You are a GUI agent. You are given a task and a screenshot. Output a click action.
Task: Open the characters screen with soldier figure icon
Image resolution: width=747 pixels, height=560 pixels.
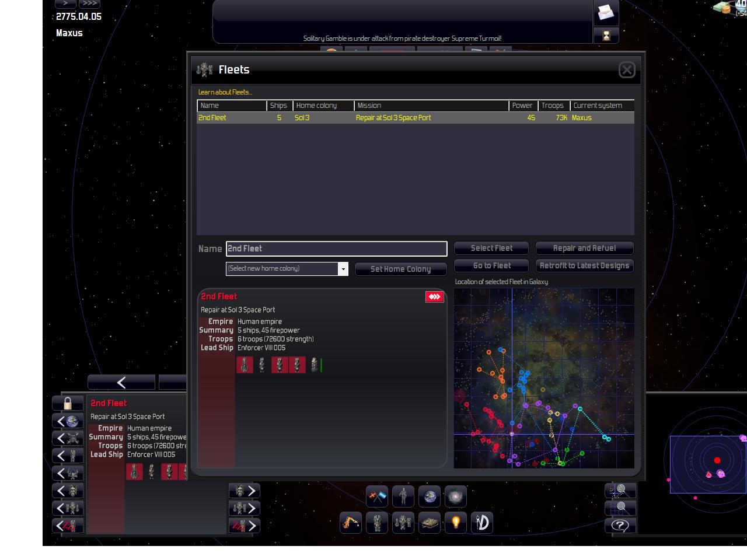403,496
